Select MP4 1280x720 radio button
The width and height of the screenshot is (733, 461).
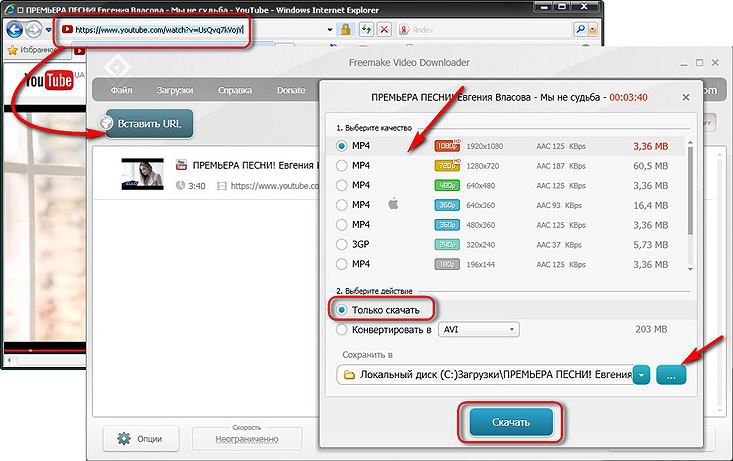pyautogui.click(x=342, y=166)
